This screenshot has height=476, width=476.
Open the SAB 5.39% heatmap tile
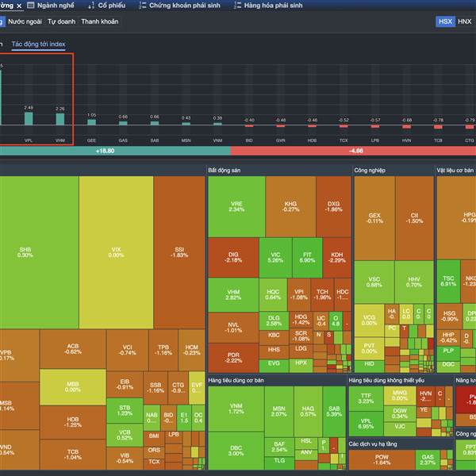(x=334, y=411)
